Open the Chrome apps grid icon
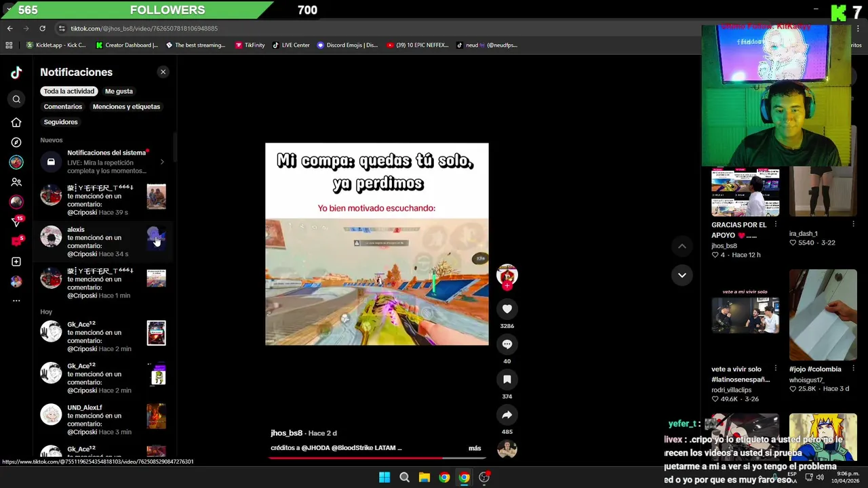 (x=9, y=45)
